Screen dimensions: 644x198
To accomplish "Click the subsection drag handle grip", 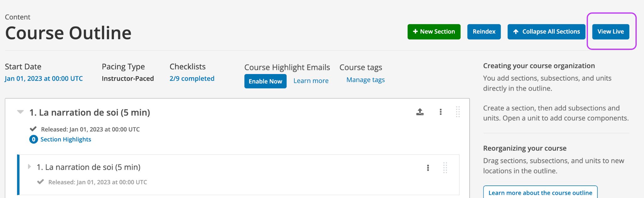I will 445,168.
